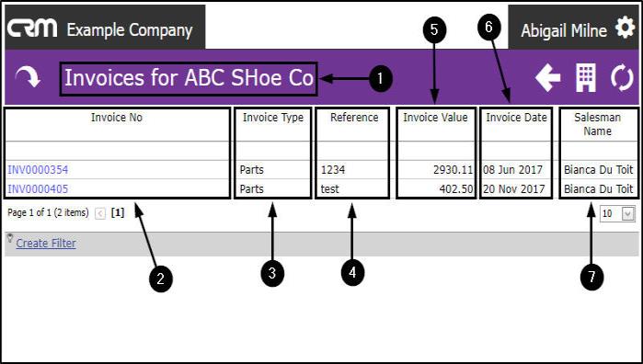Screen dimensions: 643x364
Task: Go back using the left arrow icon
Action: (548, 77)
